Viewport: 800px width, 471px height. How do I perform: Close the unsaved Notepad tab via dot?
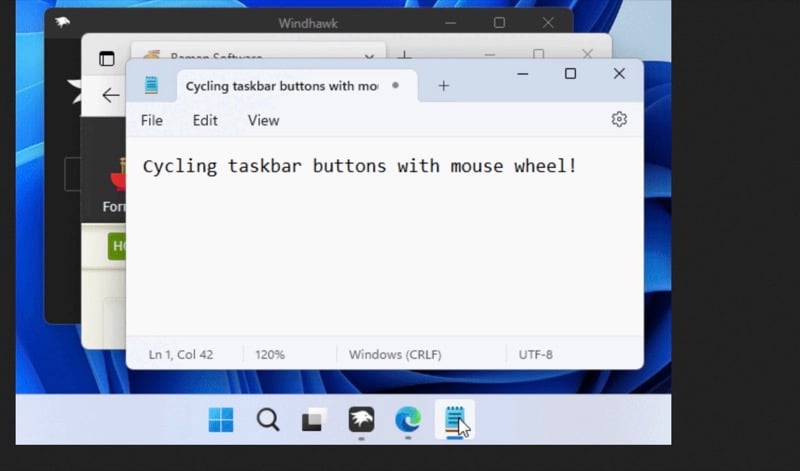point(395,85)
